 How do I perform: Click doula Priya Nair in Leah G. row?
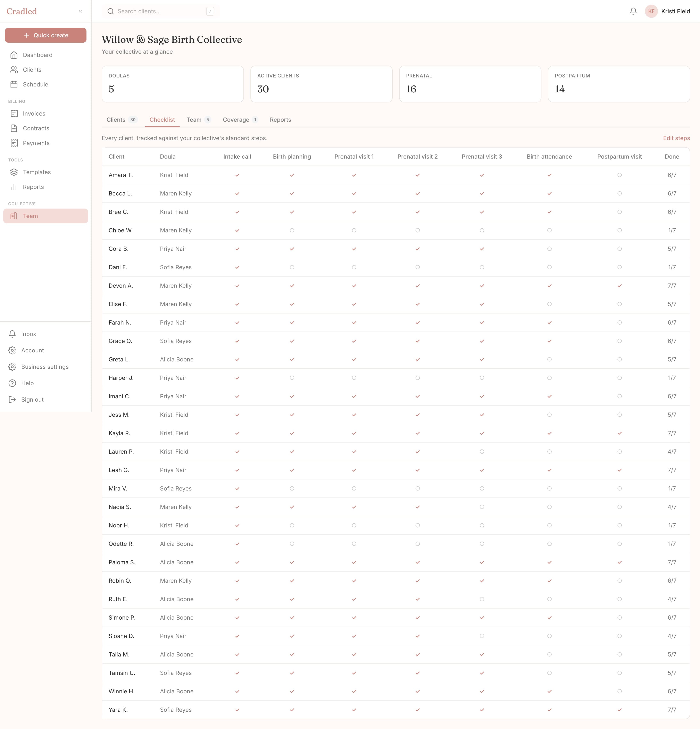click(x=173, y=470)
